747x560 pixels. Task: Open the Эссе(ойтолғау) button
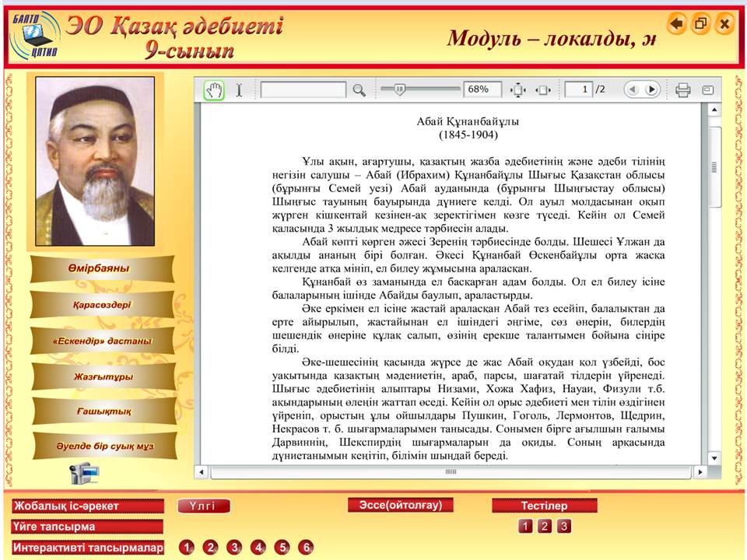click(x=400, y=505)
